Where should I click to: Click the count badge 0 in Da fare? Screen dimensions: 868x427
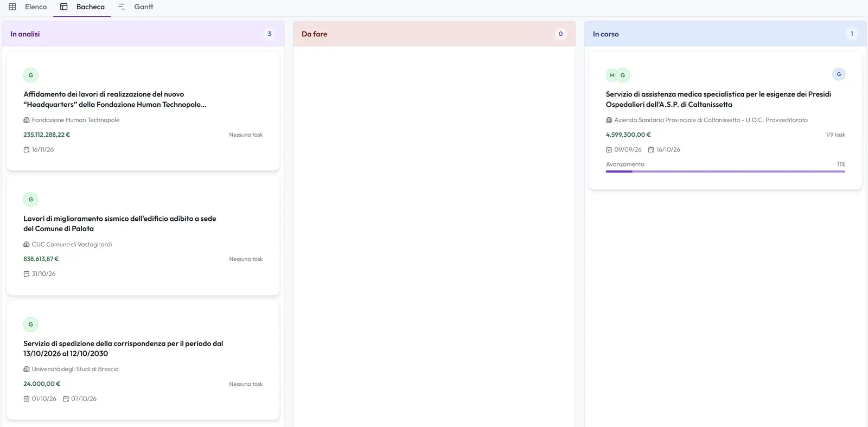click(x=560, y=34)
